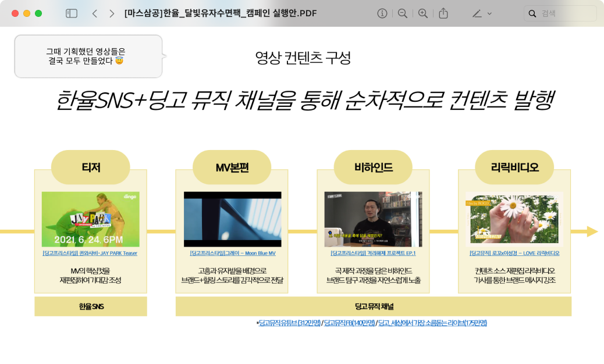Click the PDF file title in title bar

coord(221,13)
